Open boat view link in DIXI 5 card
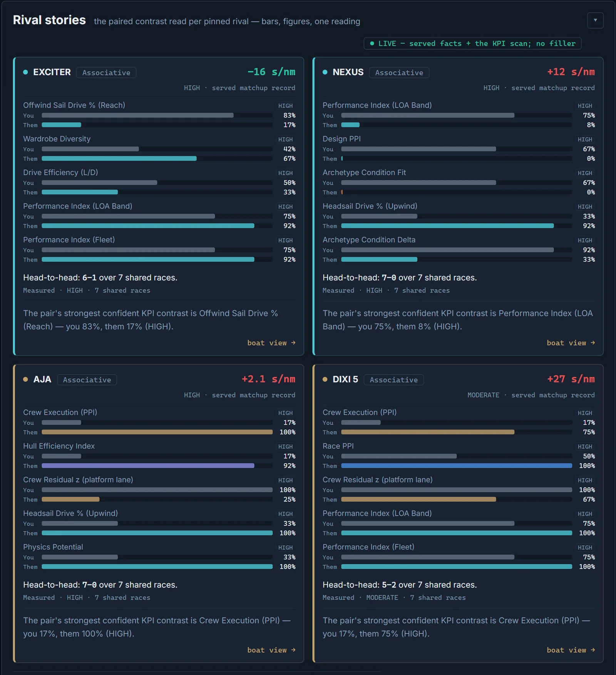 (571, 650)
